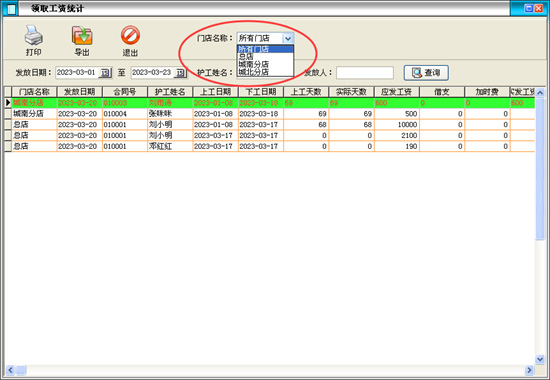Select 总店 in the dropdown list
550x380 pixels.
tap(265, 56)
